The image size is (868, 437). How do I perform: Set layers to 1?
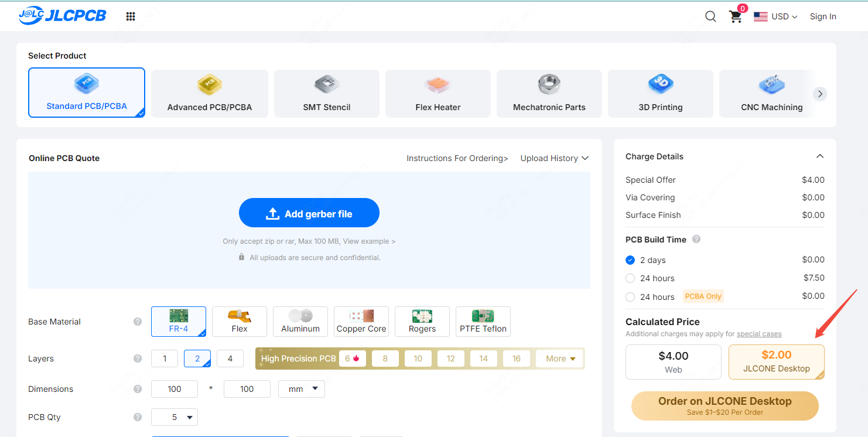tap(165, 359)
